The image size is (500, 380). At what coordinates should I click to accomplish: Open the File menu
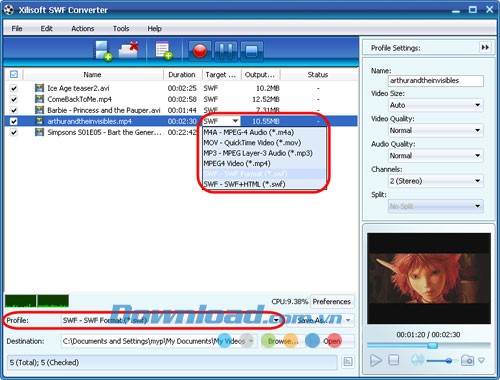(x=17, y=29)
